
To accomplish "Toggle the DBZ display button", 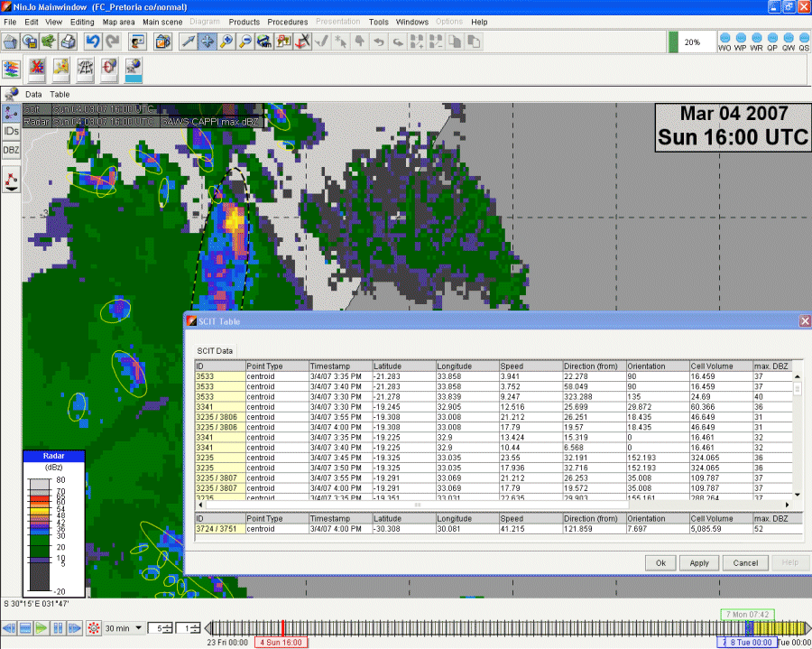I will pos(11,150).
